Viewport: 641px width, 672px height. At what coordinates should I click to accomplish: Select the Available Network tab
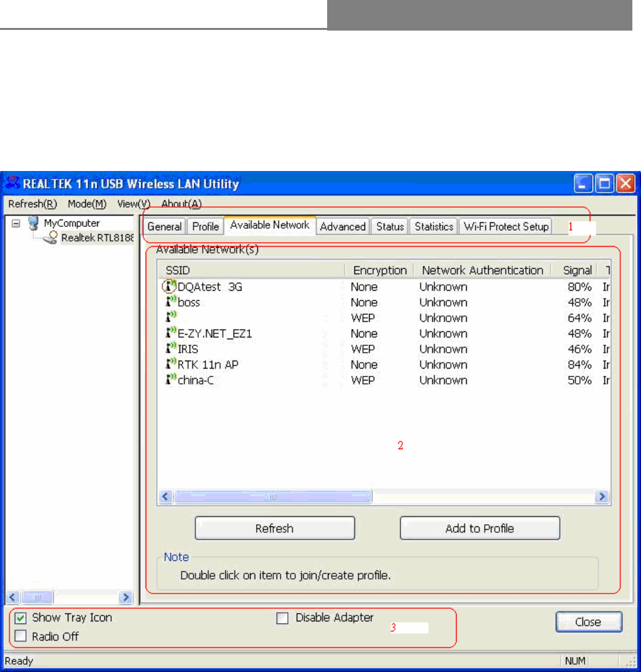(x=270, y=225)
